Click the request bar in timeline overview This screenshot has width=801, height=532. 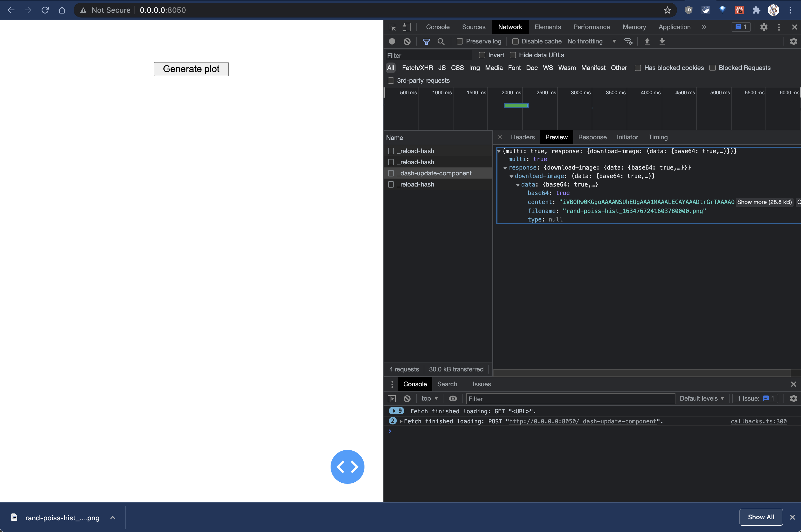point(516,106)
